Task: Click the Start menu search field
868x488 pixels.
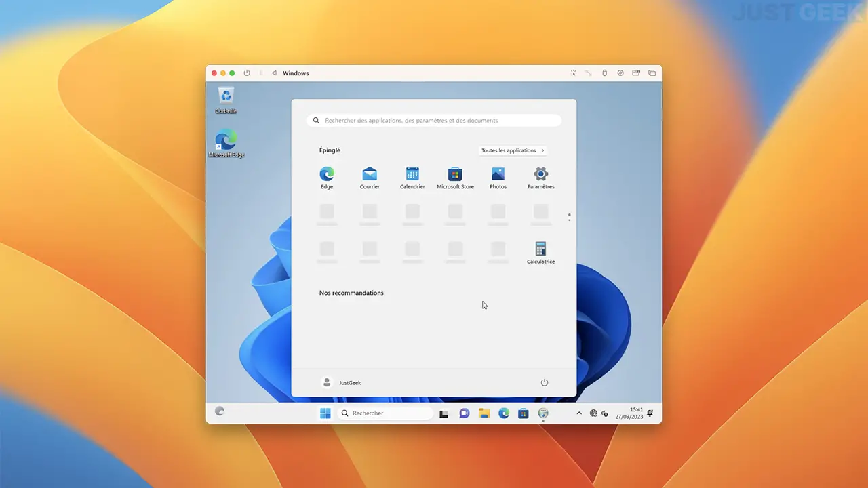Action: pyautogui.click(x=434, y=121)
